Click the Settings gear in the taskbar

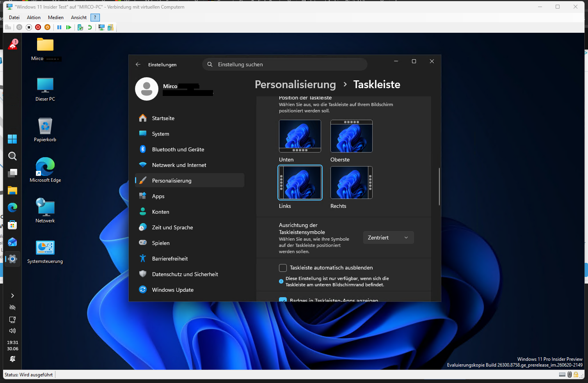pyautogui.click(x=12, y=259)
